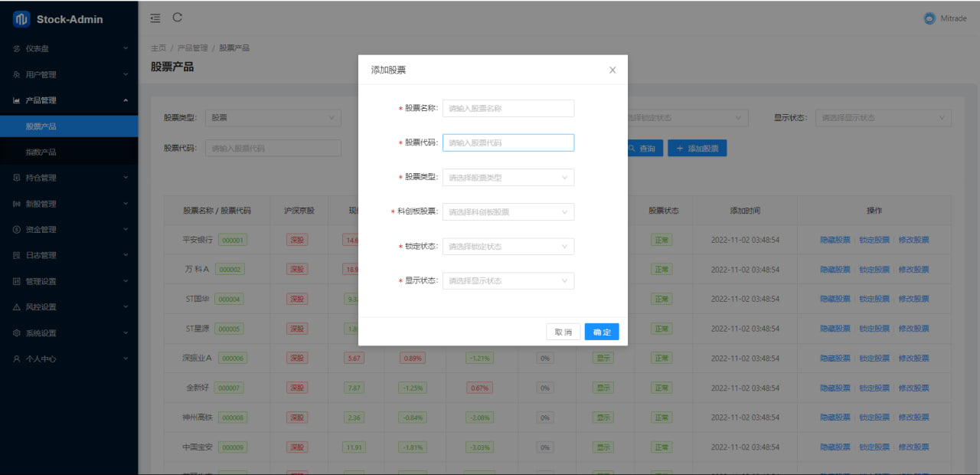Click the refresh icon in the top bar

coord(178,18)
